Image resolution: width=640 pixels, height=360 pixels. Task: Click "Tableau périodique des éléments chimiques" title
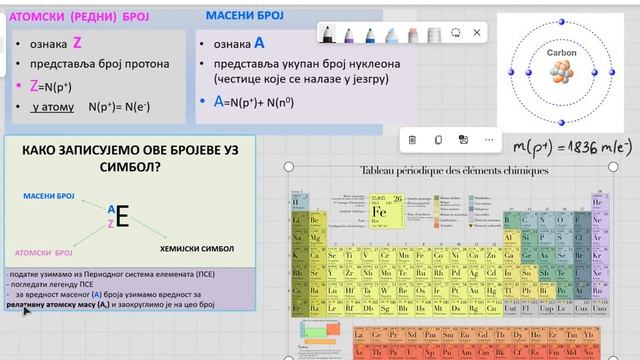(x=454, y=171)
